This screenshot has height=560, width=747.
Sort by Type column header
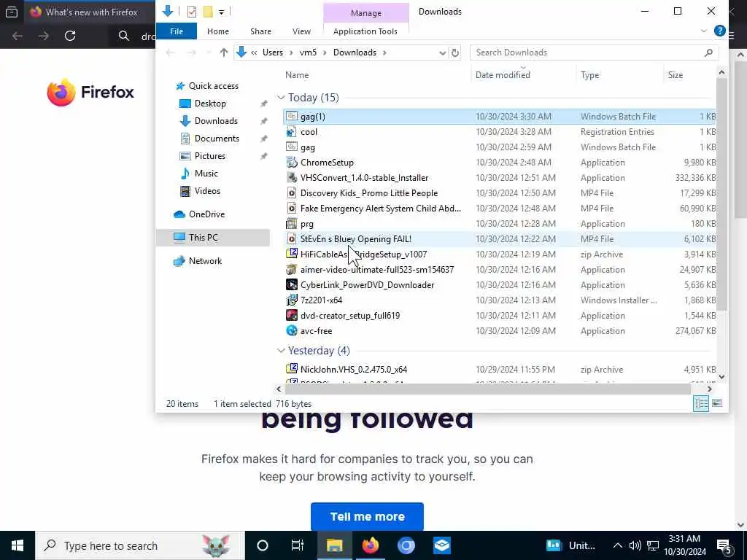tap(589, 75)
